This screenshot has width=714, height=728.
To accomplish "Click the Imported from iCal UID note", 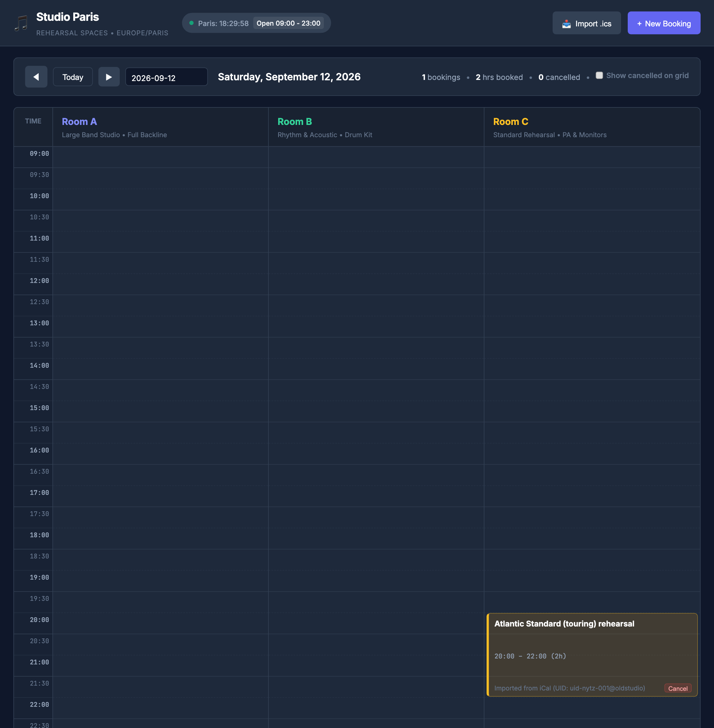I will 570,688.
